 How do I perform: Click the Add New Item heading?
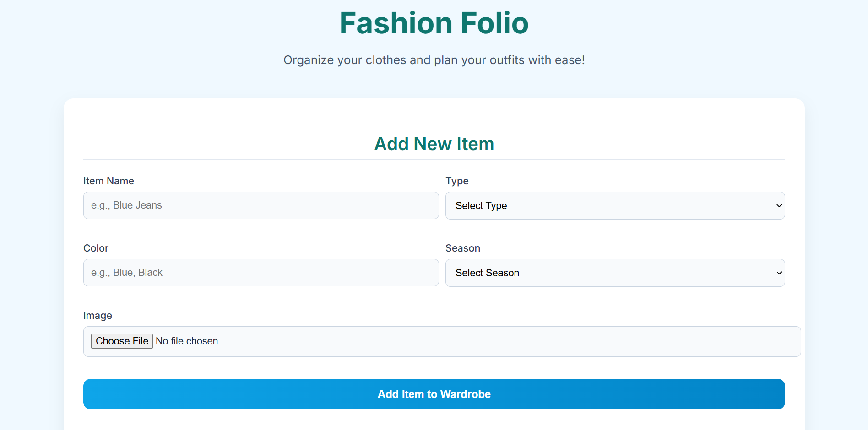pyautogui.click(x=434, y=144)
